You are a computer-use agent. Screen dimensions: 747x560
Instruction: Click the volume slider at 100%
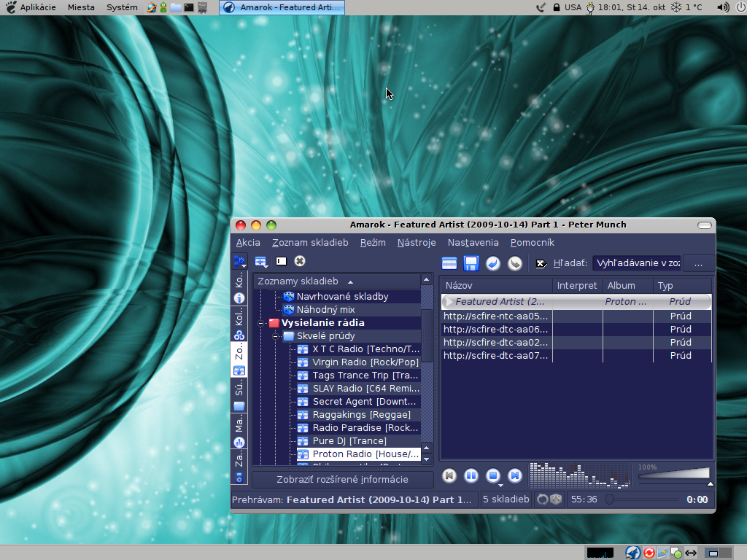674,474
